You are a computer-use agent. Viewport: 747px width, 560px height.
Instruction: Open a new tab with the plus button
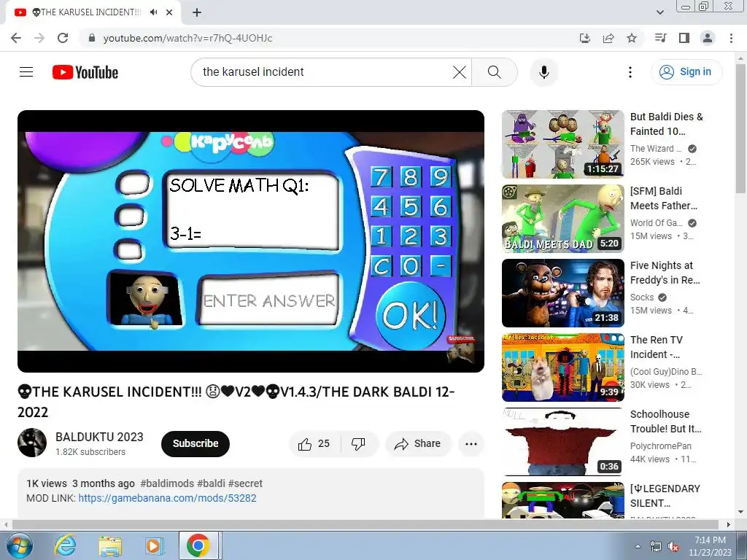click(x=197, y=12)
